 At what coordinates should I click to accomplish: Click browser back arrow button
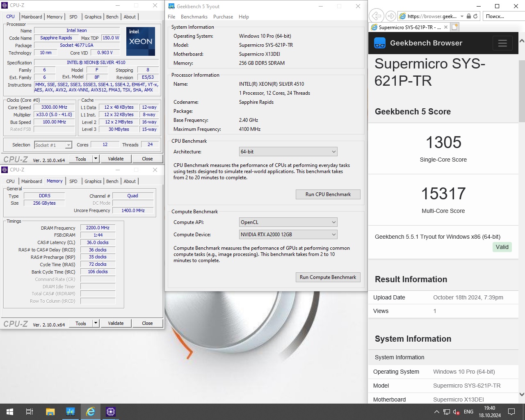[x=376, y=16]
